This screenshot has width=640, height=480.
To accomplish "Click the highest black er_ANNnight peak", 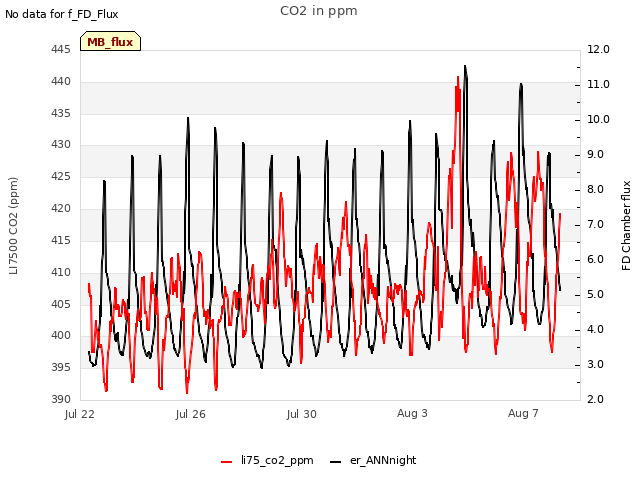I will (465, 66).
